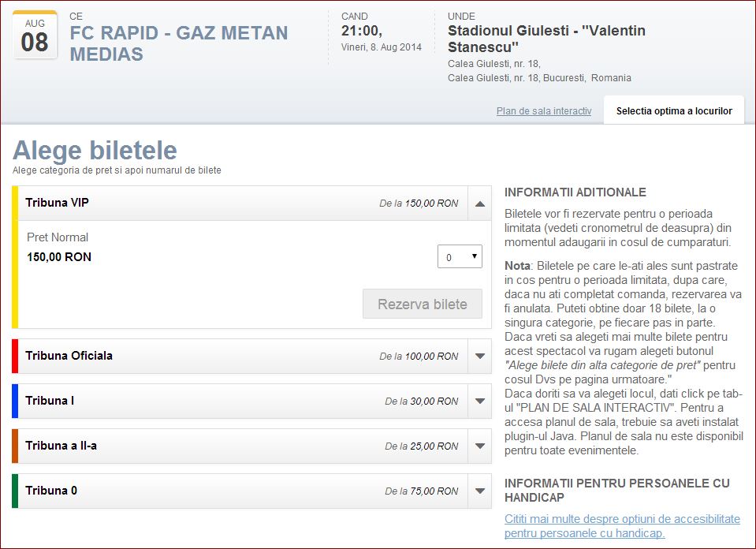Click the red Tribuna Oficiala color marker
This screenshot has height=549, width=756.
click(15, 356)
